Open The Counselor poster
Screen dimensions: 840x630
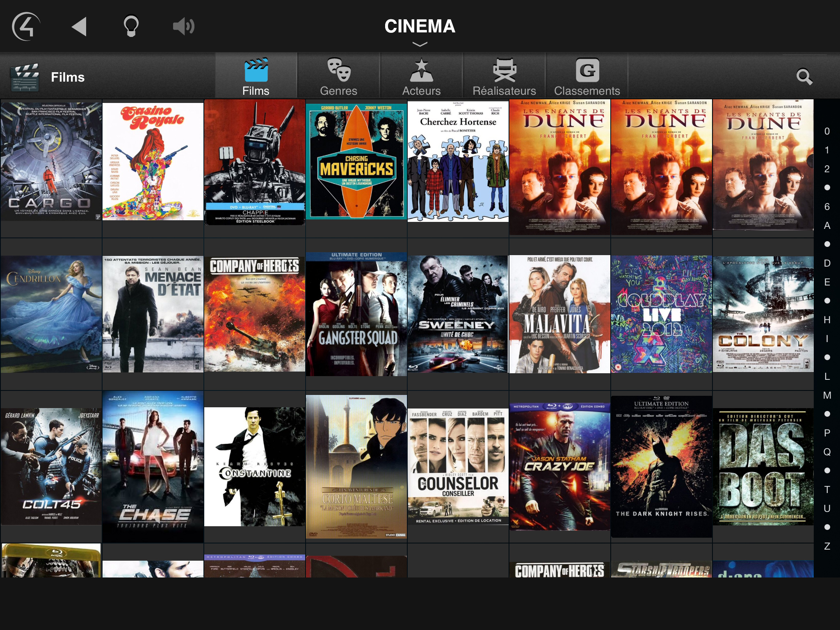(x=458, y=467)
